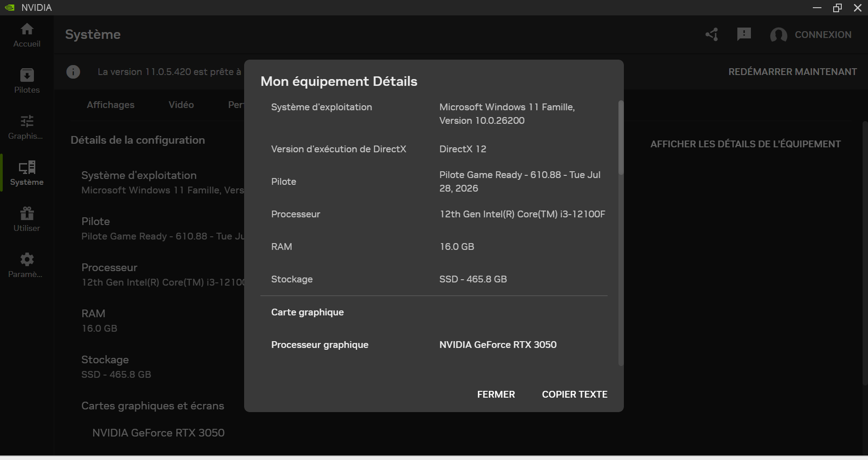
Task: Click the main page vertical scrollbar
Action: (x=865, y=253)
